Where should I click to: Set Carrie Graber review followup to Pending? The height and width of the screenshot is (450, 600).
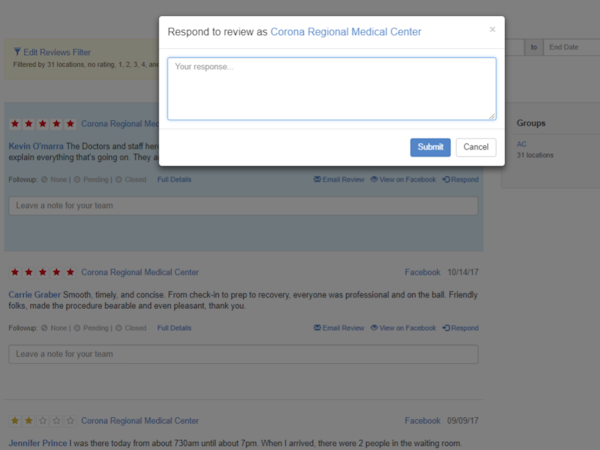(x=91, y=328)
